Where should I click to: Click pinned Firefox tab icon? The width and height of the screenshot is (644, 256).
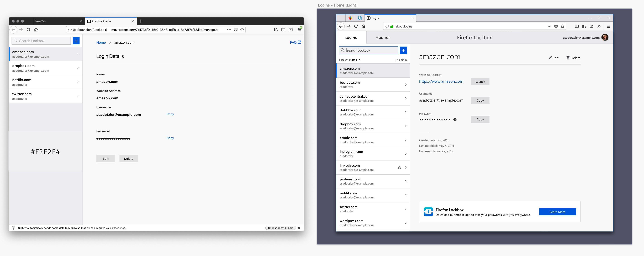350,18
